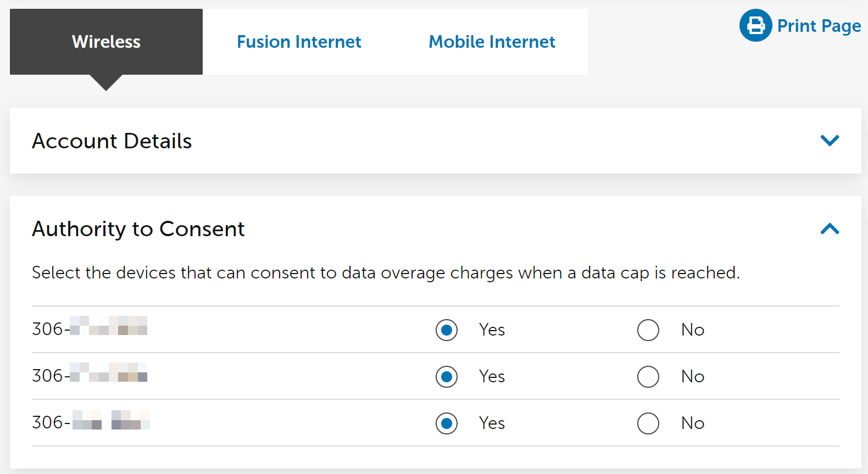The image size is (868, 474).
Task: Select Yes for the first listed device
Action: coord(447,330)
